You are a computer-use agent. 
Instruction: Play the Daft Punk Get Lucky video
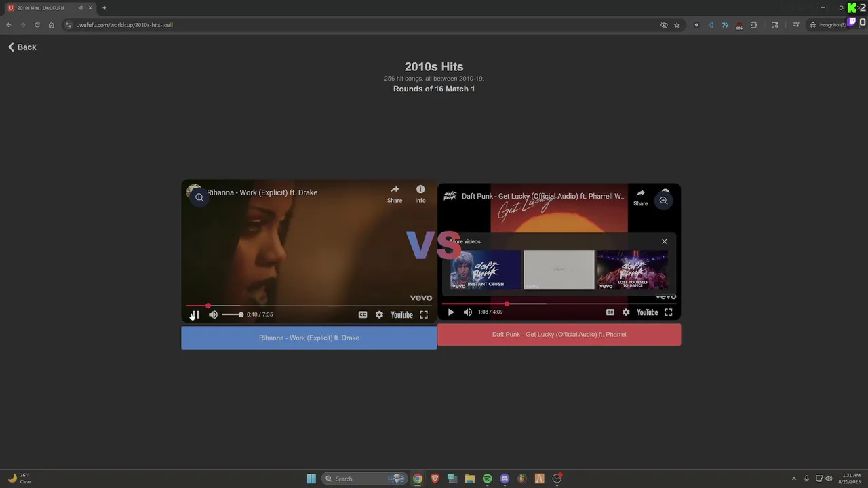[451, 312]
